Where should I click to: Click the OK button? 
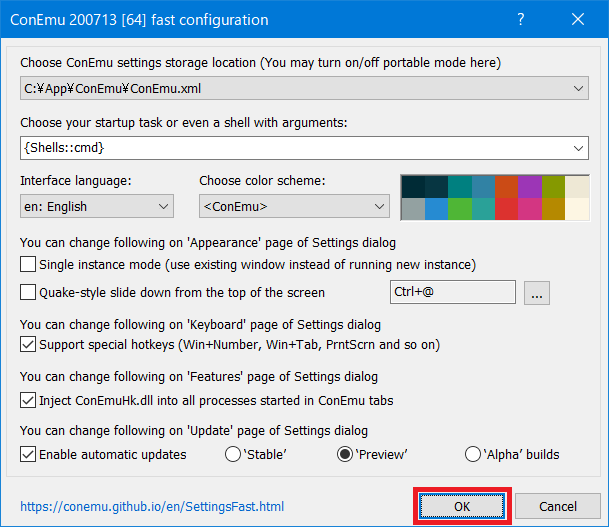tap(462, 506)
